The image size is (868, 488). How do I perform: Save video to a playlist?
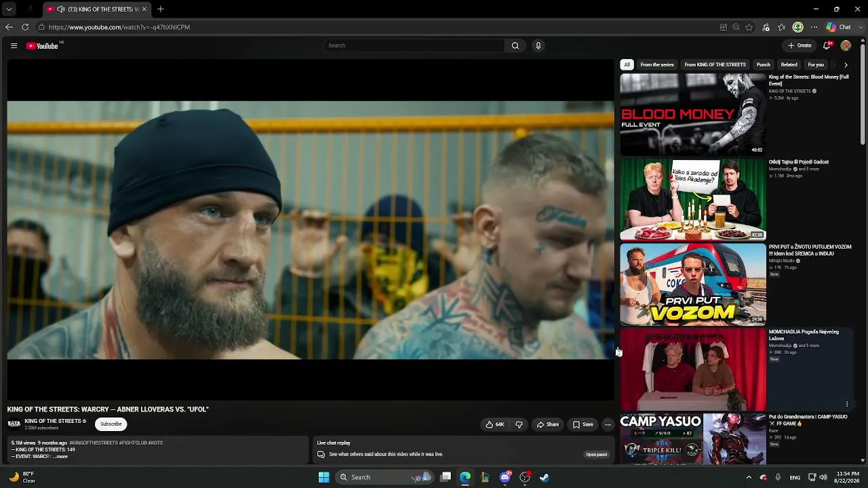click(583, 424)
